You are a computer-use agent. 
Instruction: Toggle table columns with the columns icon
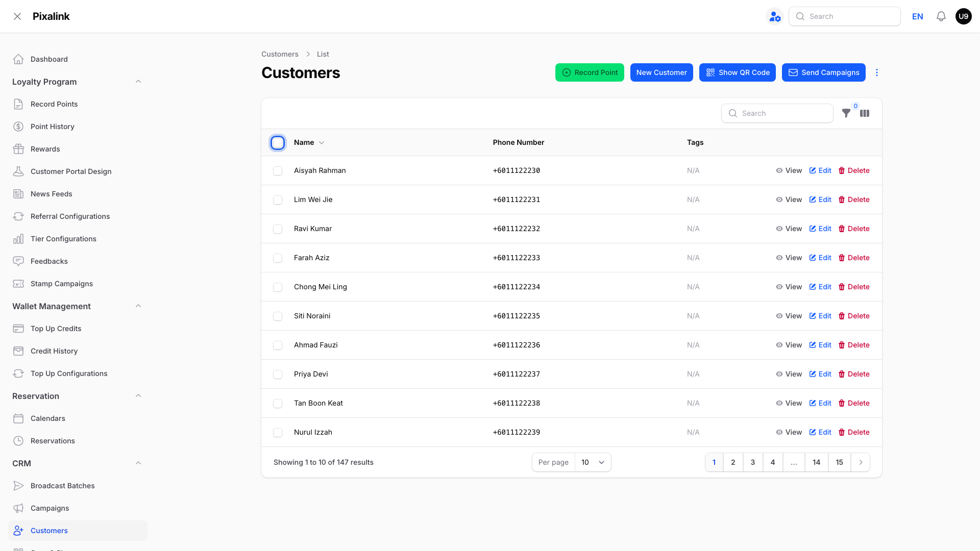tap(865, 113)
